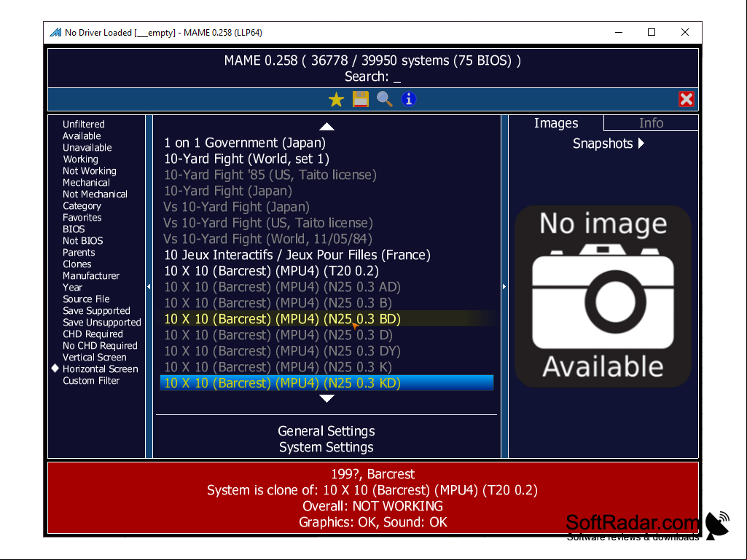Select Vs 10-Yard Fight (World, 11/05/84)
747x560 pixels.
[x=326, y=239]
